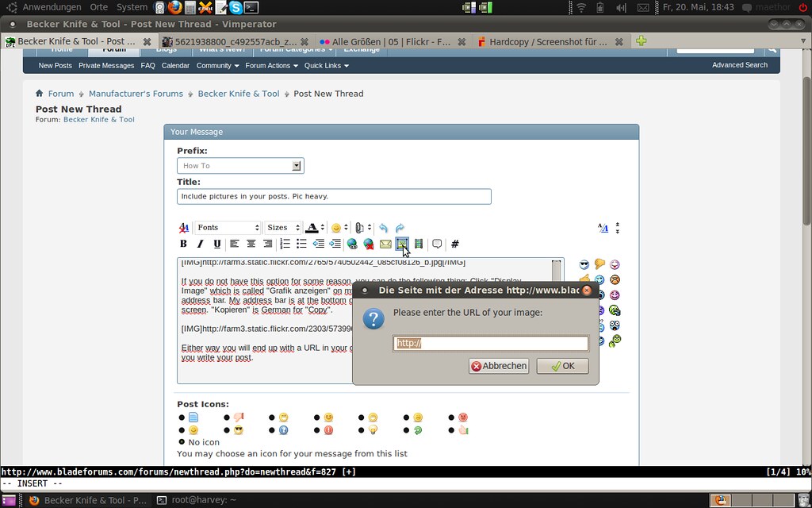Click the forum home icon in the breadcrumb
Screen dimensions: 812x508
(40, 94)
